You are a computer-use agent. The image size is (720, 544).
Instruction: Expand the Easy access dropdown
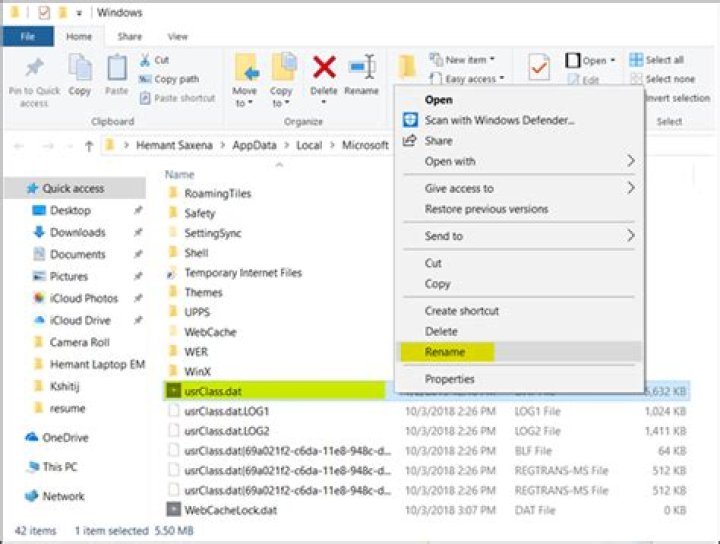471,79
